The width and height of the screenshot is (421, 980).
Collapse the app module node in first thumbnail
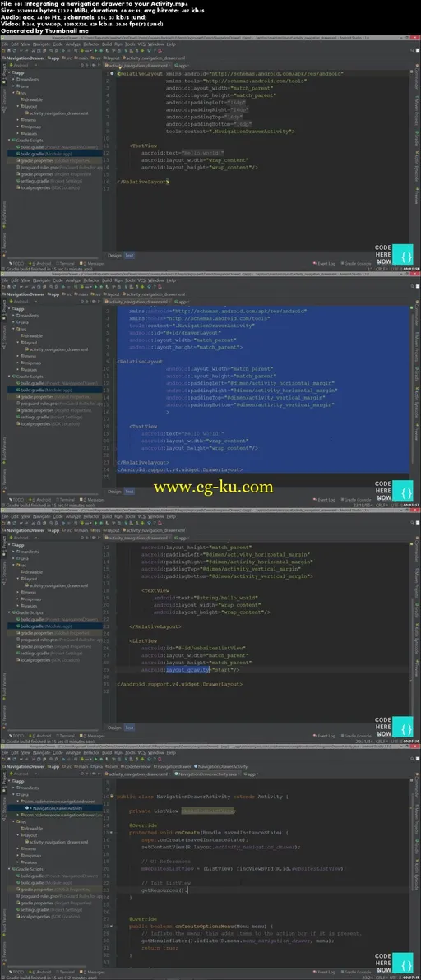click(x=11, y=72)
